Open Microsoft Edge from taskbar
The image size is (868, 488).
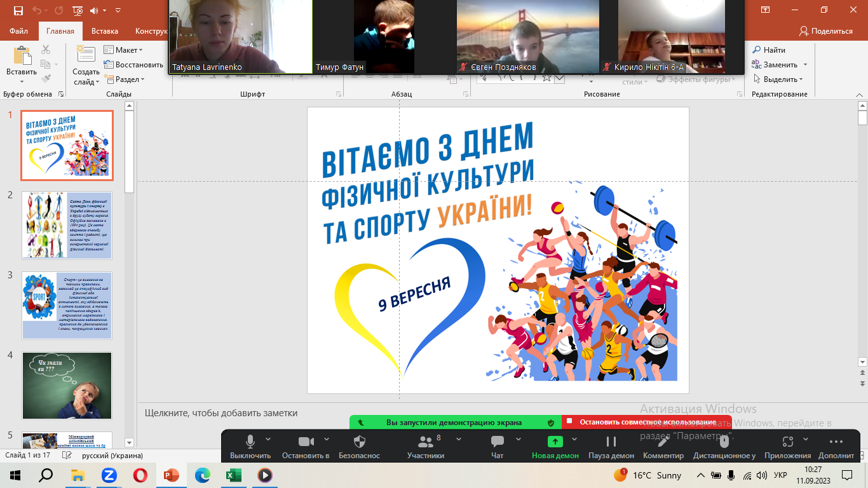click(203, 475)
